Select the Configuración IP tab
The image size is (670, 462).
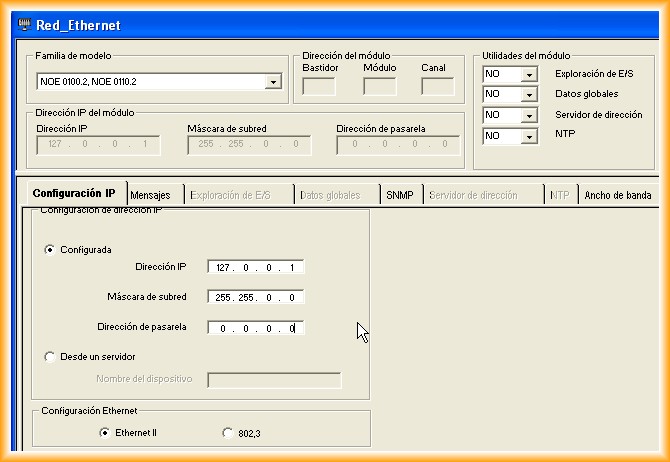73,194
